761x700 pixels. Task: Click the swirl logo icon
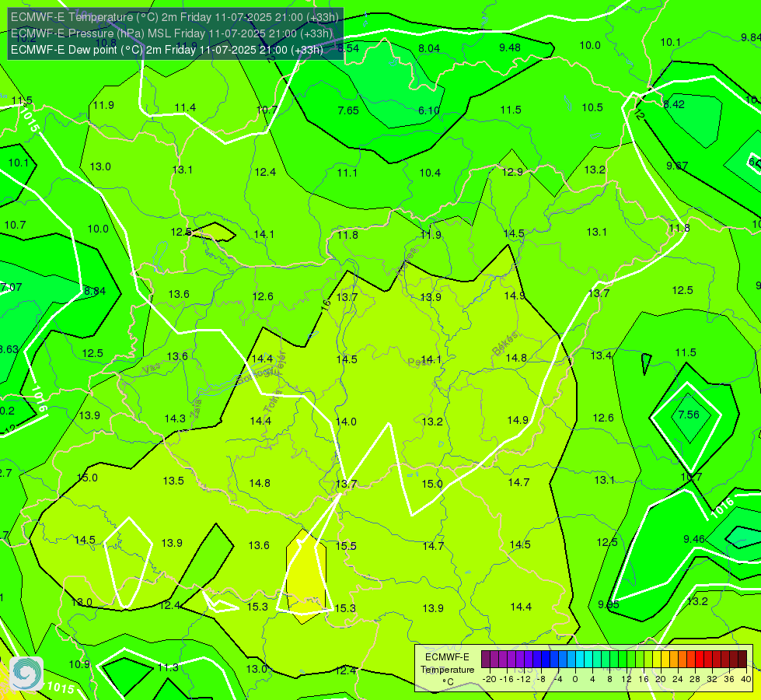[x=26, y=674]
